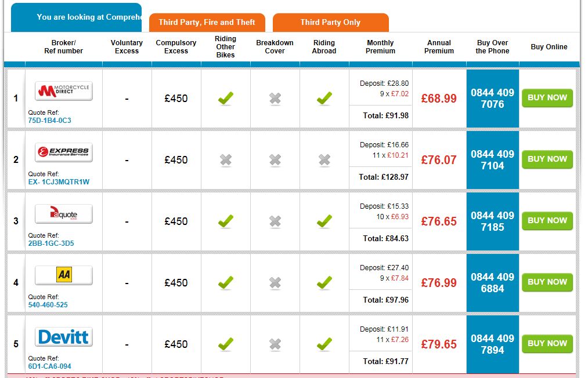Screen dimensions: 588x378
Task: Click the Devitt broker logo
Action: click(64, 337)
